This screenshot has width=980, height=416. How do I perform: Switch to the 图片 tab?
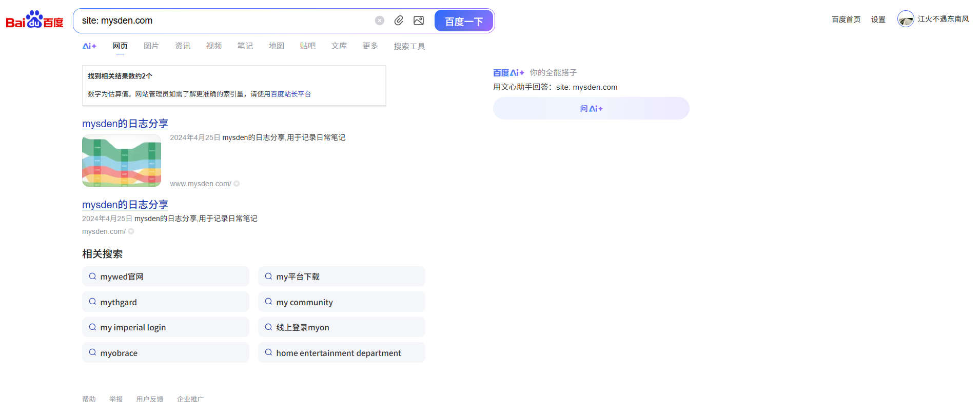[151, 46]
